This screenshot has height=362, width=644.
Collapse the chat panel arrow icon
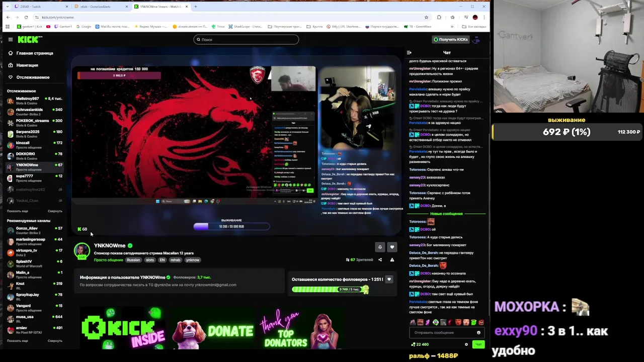pyautogui.click(x=409, y=52)
